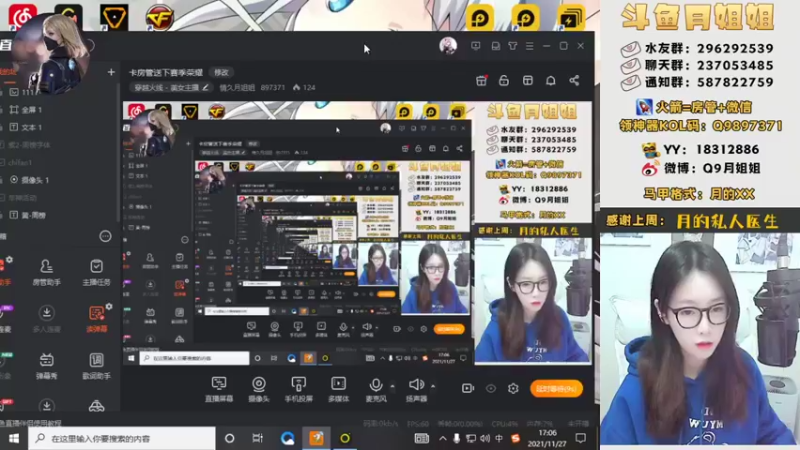Toggle the unlock padlock icon

click(x=504, y=81)
